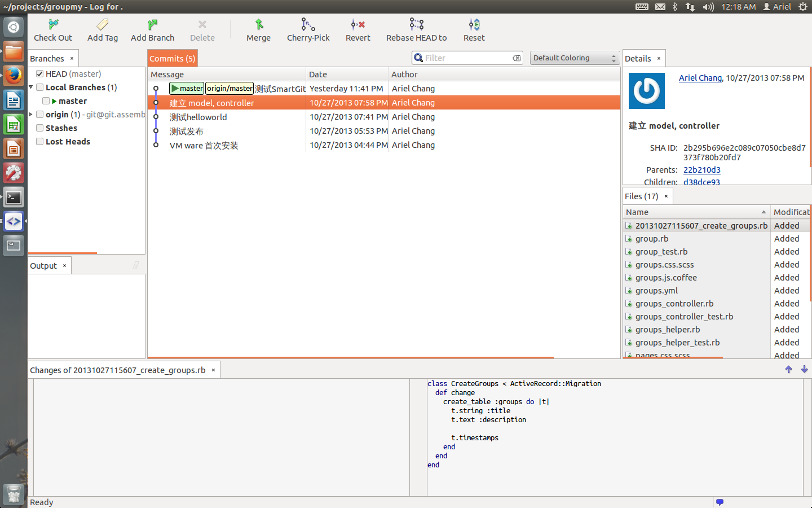The image size is (812, 508).
Task: Close the Files (17) tab
Action: point(666,196)
